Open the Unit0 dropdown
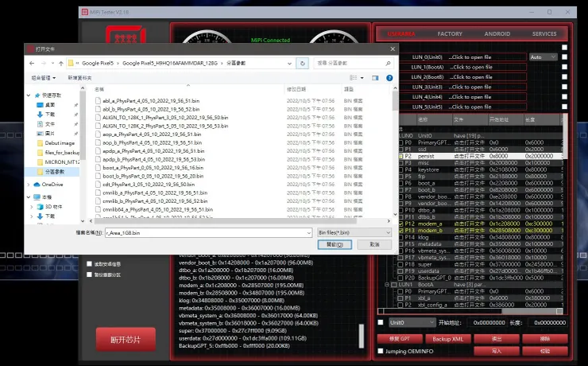 point(412,322)
